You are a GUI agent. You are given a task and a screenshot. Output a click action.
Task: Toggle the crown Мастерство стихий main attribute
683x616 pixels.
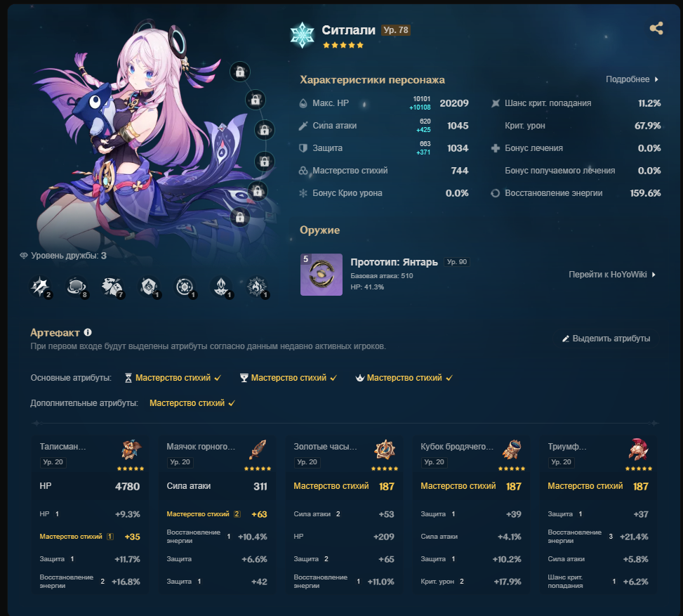[x=404, y=378]
